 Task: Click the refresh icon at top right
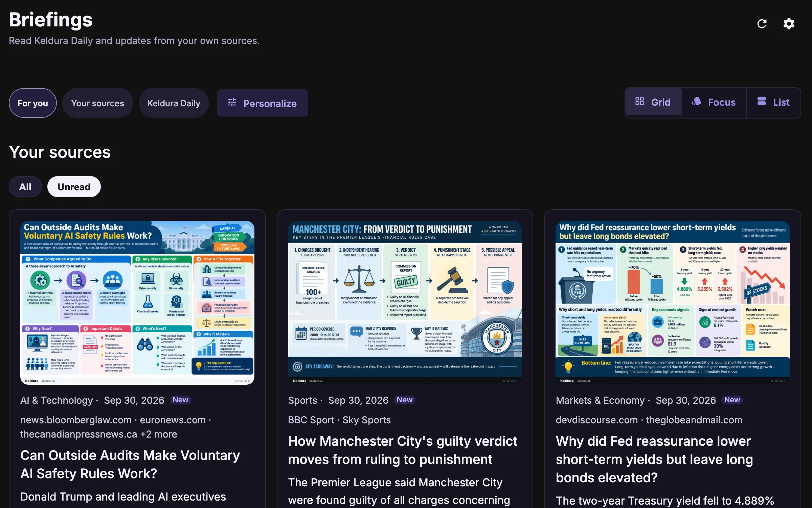click(x=762, y=24)
